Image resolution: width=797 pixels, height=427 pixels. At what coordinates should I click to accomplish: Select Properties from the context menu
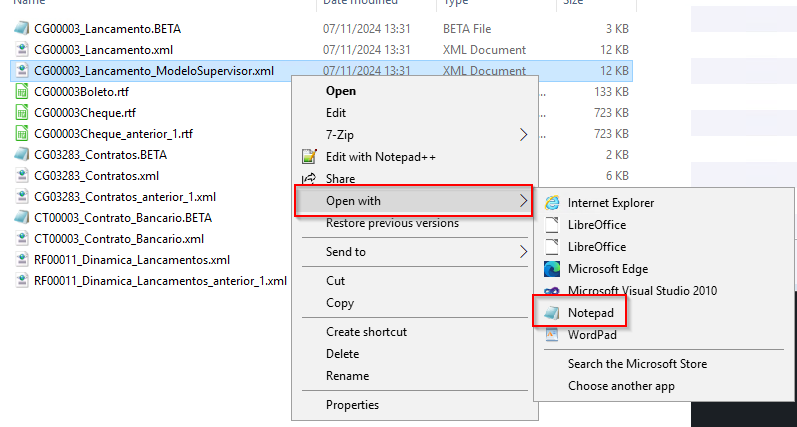(x=352, y=405)
